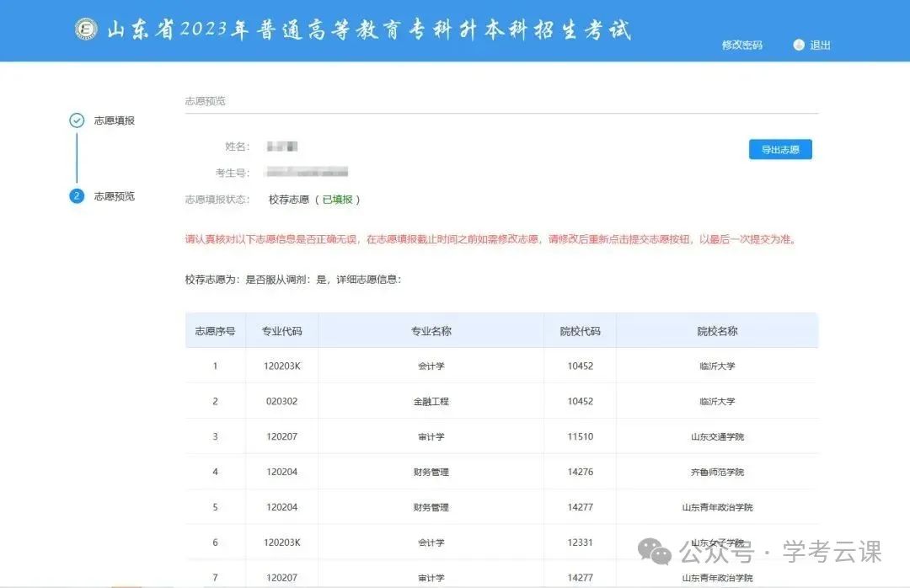910x588 pixels.
Task: Click the user avatar icon beside 退出
Action: (x=799, y=45)
